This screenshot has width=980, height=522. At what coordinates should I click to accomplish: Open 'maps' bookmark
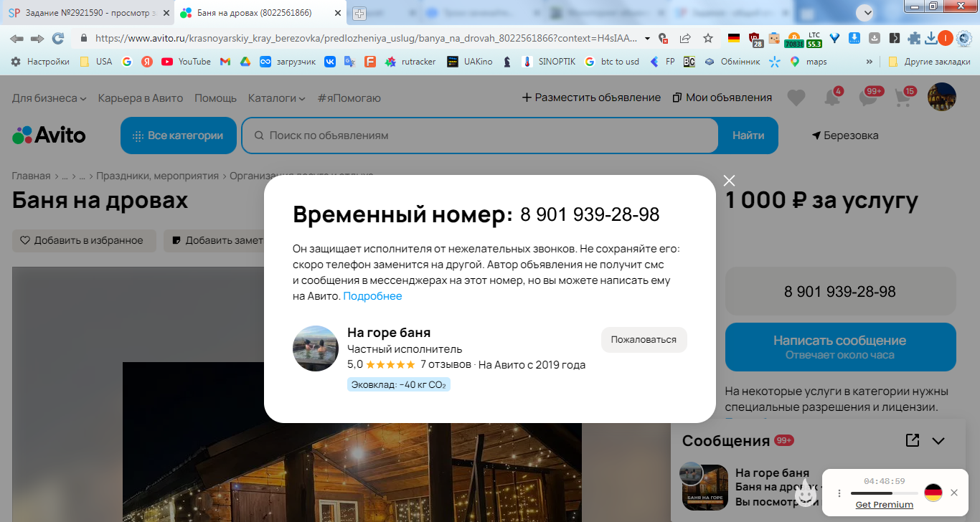tap(808, 62)
